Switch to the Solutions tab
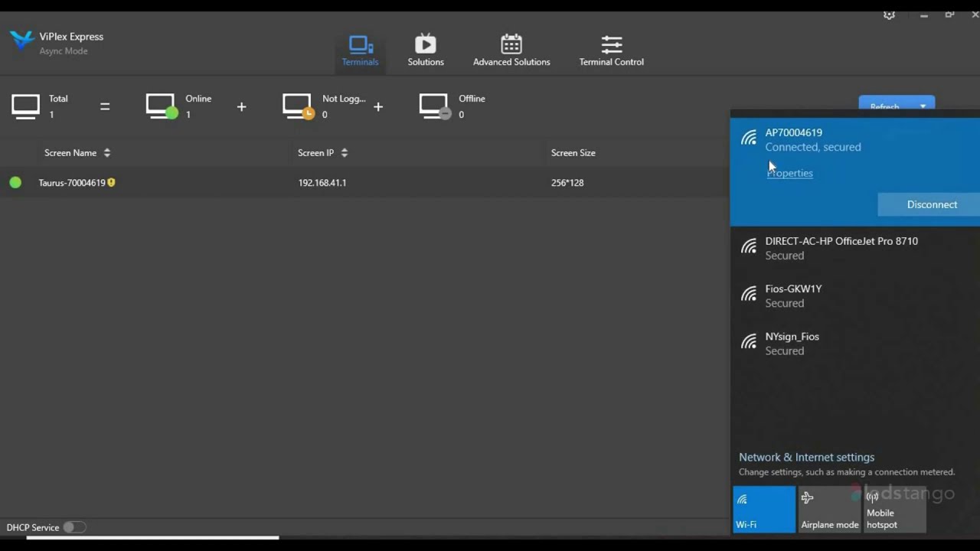The height and width of the screenshot is (551, 980). pos(426,51)
